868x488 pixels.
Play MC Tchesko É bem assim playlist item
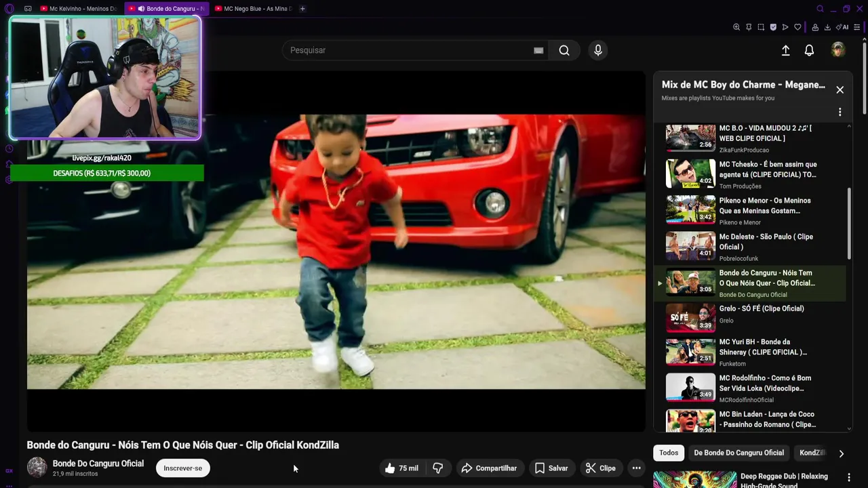click(749, 174)
